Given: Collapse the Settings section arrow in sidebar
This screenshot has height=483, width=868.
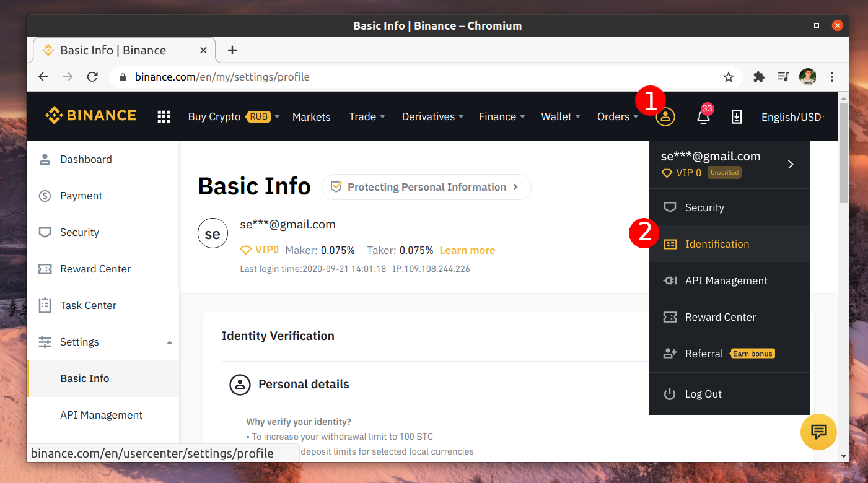Looking at the screenshot, I should tap(170, 342).
